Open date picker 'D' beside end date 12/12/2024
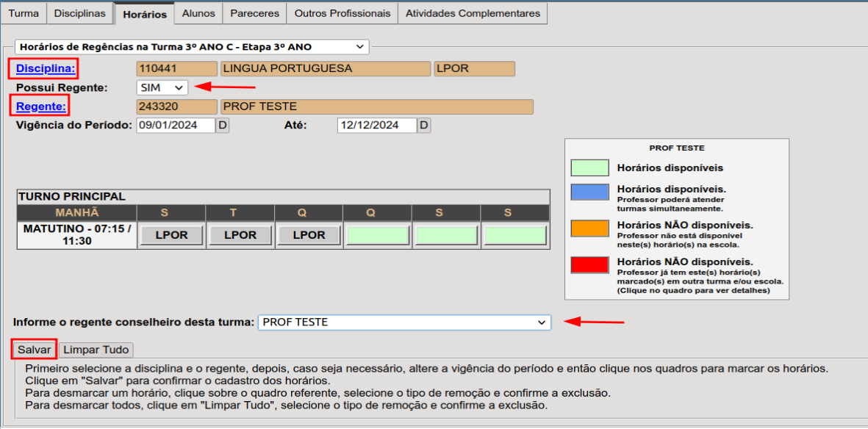The image size is (868, 429). [x=424, y=126]
